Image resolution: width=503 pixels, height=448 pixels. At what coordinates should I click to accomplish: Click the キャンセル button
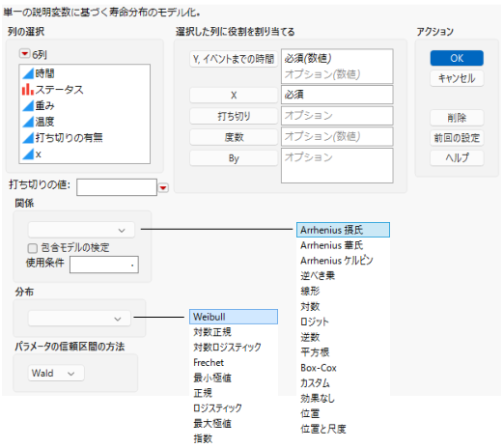pyautogui.click(x=457, y=78)
